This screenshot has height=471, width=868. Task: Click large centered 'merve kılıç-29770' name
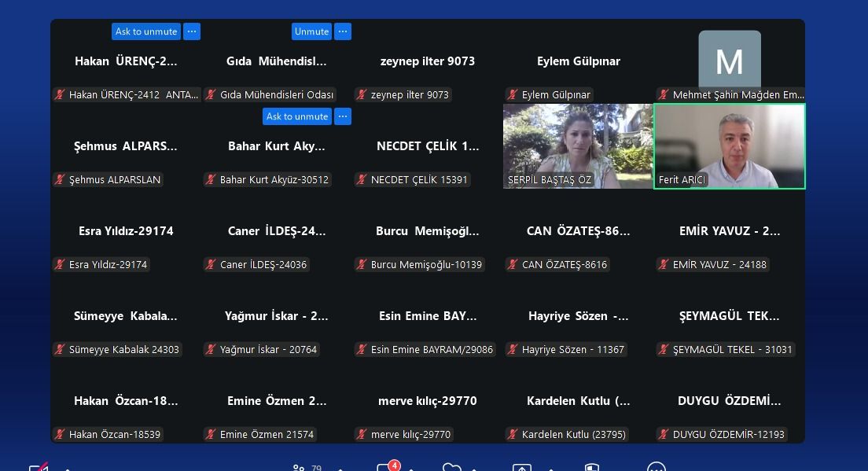[428, 401]
